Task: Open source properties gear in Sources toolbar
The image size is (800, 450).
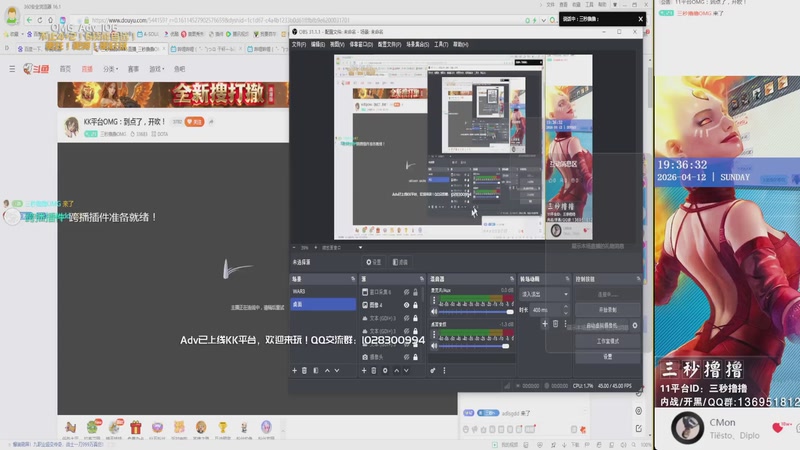Action: (385, 370)
